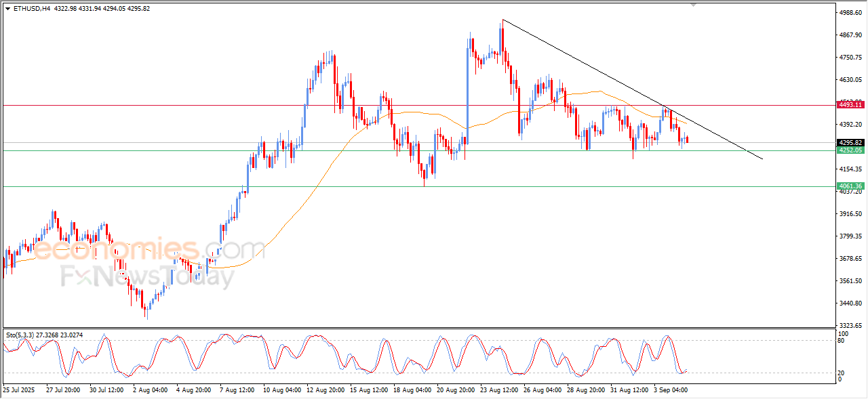Click the red 4493.11 price level label

coord(850,105)
